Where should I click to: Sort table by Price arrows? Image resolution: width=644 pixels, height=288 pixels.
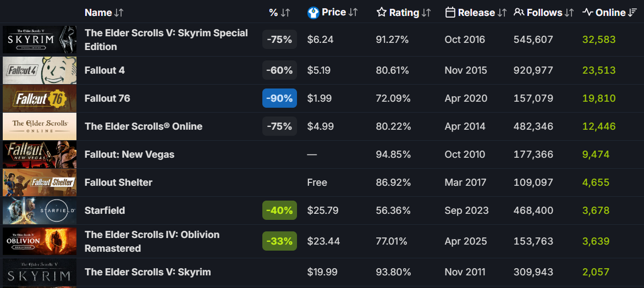coord(354,13)
